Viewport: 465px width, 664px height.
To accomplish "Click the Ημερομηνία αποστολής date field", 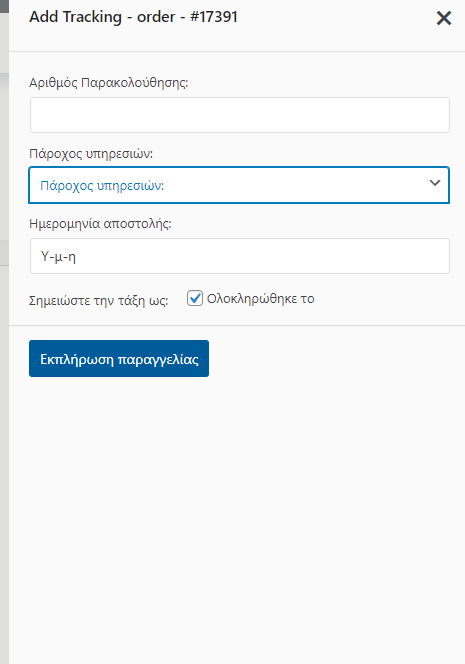I will [x=240, y=256].
